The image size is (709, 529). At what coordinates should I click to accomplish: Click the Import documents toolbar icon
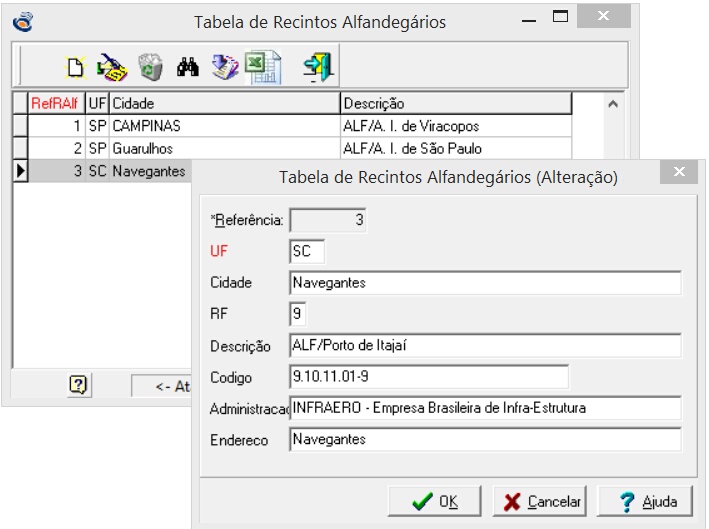225,67
